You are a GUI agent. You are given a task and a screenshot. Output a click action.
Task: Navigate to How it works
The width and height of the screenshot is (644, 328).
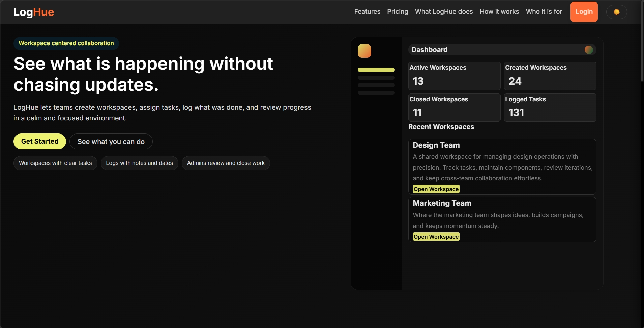coord(499,12)
